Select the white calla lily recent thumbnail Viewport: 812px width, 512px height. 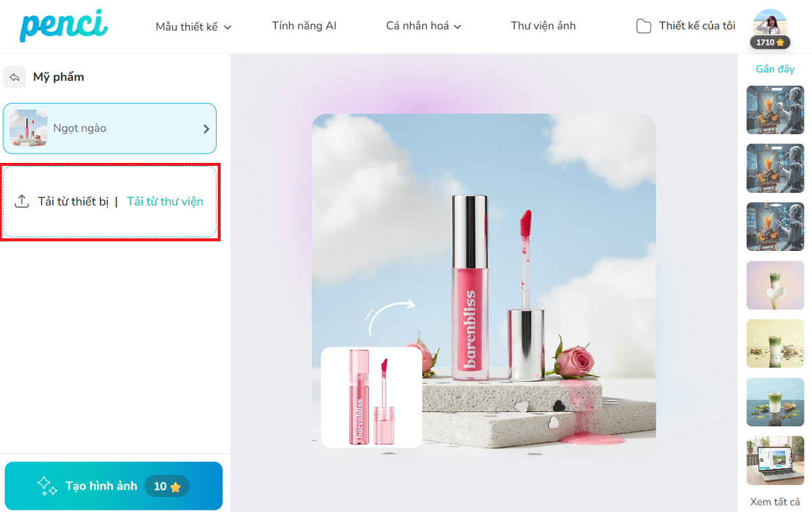[x=775, y=285]
